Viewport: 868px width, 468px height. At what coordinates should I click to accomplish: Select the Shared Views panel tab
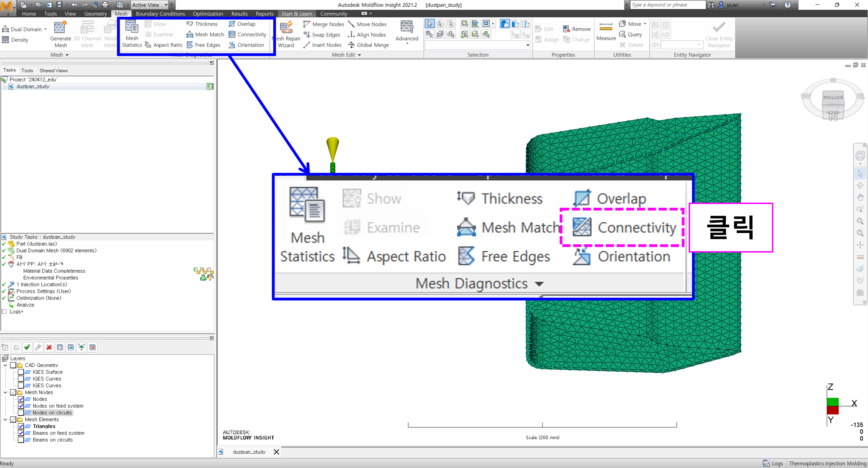point(54,70)
